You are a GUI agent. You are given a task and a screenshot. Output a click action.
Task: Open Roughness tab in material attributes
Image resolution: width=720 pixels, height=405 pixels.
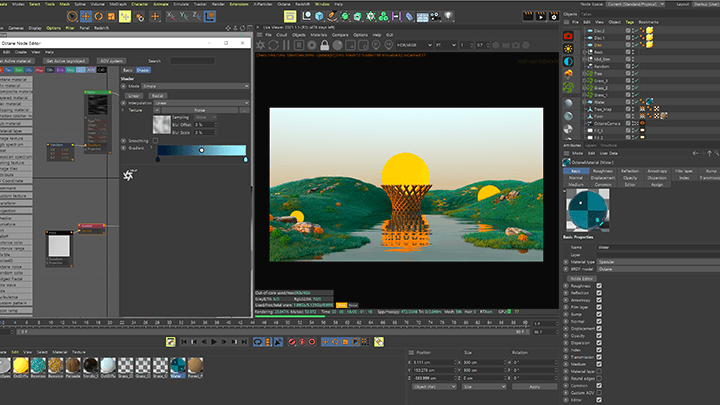(602, 171)
